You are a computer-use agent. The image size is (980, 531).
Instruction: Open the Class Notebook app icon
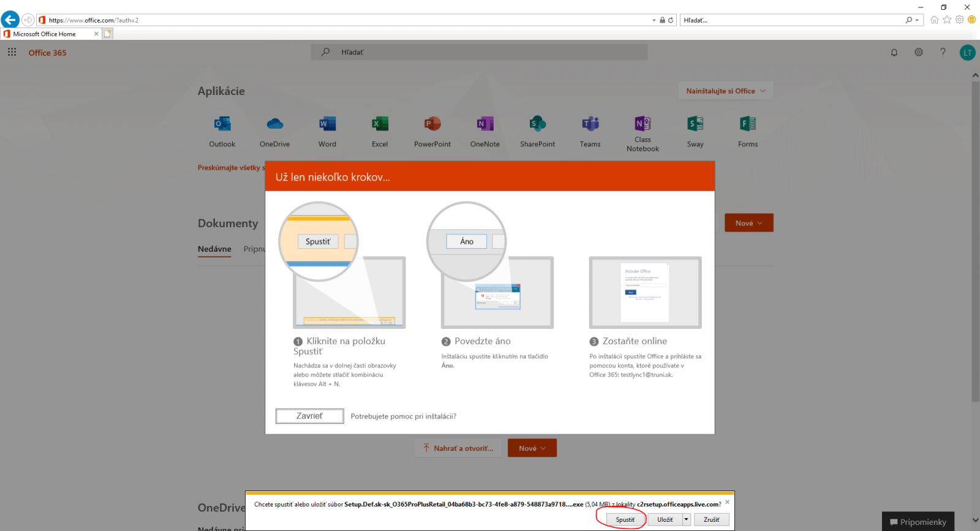point(643,123)
